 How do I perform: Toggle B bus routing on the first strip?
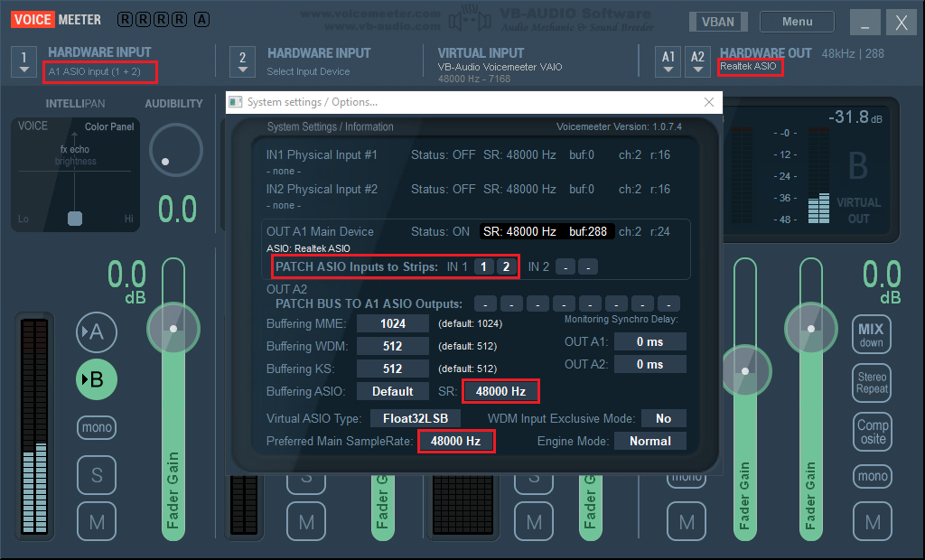(x=96, y=379)
